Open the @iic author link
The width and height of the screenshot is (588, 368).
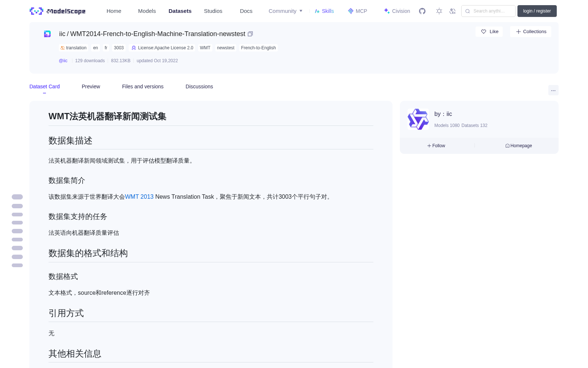[63, 61]
